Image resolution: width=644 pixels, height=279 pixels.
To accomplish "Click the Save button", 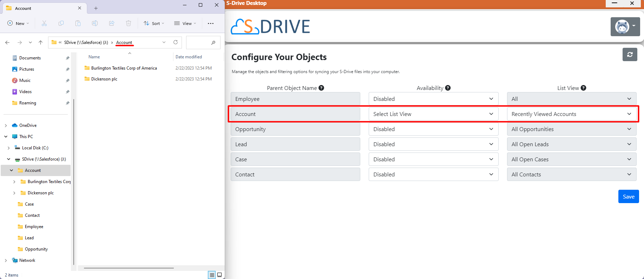I will [628, 196].
